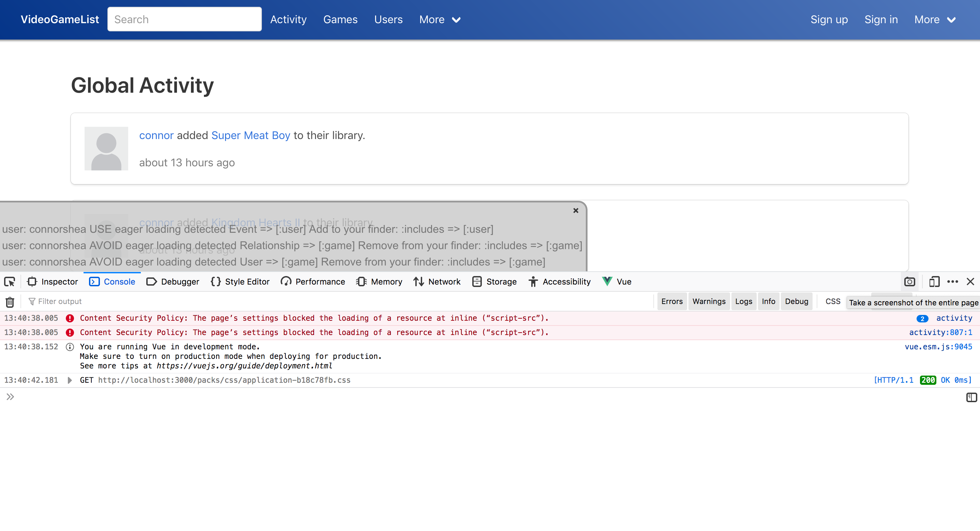Open the Performance tab

click(313, 282)
